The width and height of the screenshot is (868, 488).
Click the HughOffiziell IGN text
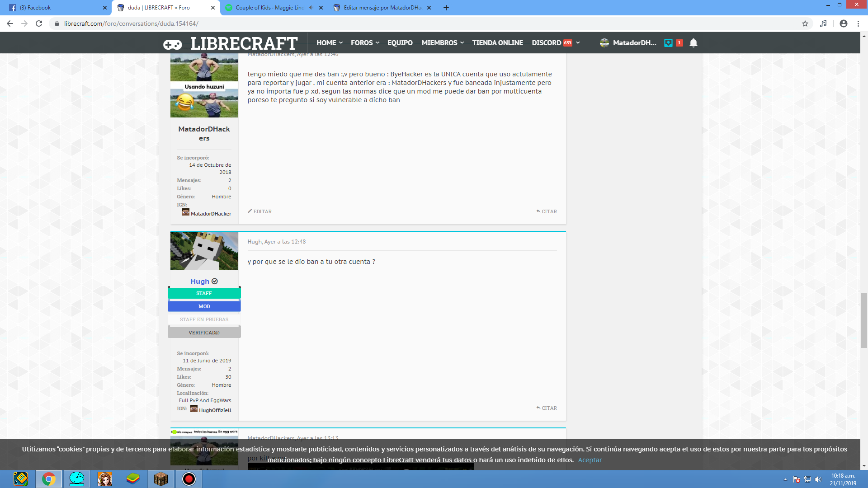(215, 410)
